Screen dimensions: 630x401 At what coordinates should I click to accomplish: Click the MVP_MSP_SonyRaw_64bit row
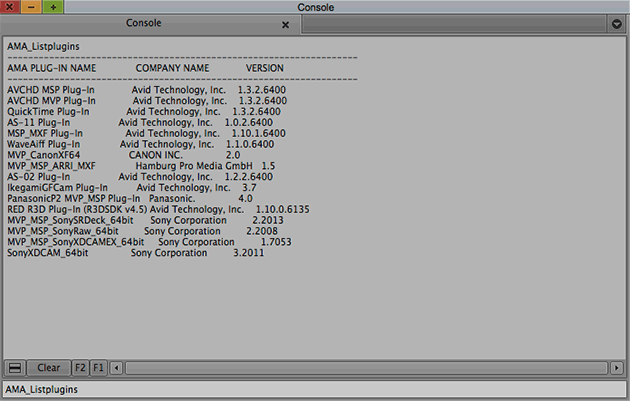coord(142,231)
